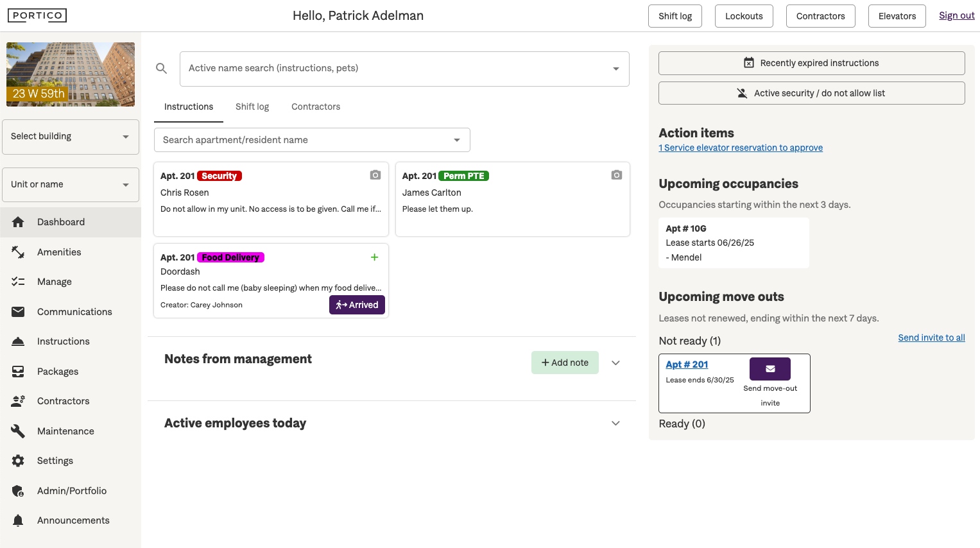The width and height of the screenshot is (980, 548).
Task: Click green plus icon on Doordash card
Action: (x=375, y=257)
